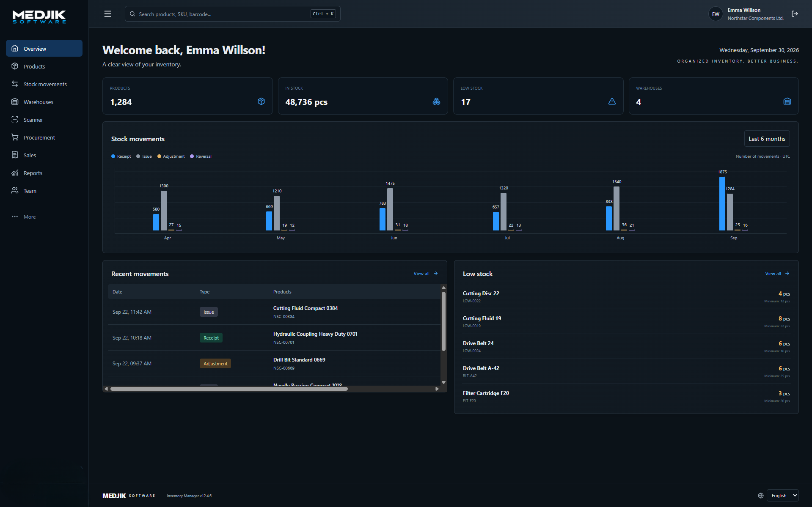Click the Ctrl + K shortcut hint
The height and width of the screenshot is (507, 812).
click(323, 14)
